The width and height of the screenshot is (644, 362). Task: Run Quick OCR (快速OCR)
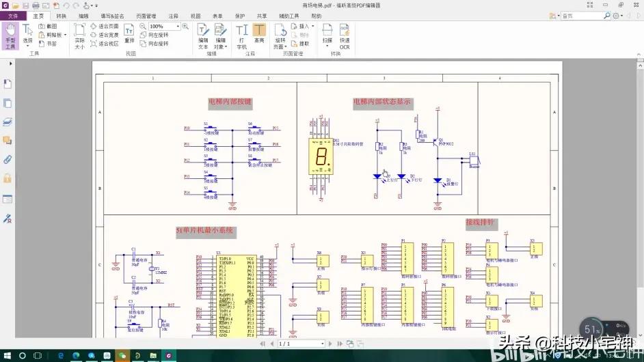coord(345,36)
